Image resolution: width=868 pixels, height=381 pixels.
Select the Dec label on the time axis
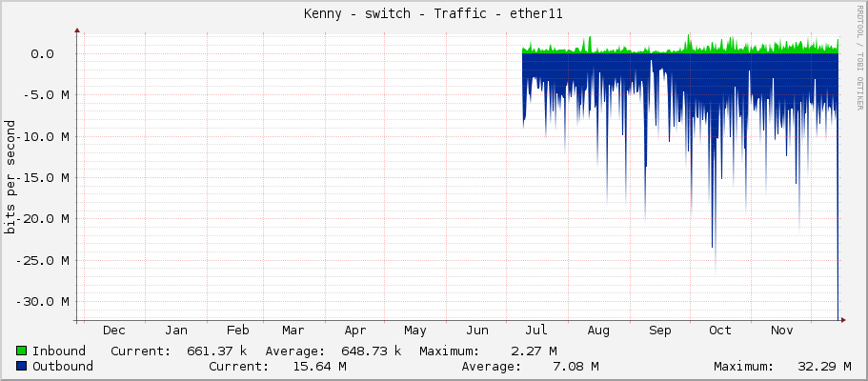113,331
